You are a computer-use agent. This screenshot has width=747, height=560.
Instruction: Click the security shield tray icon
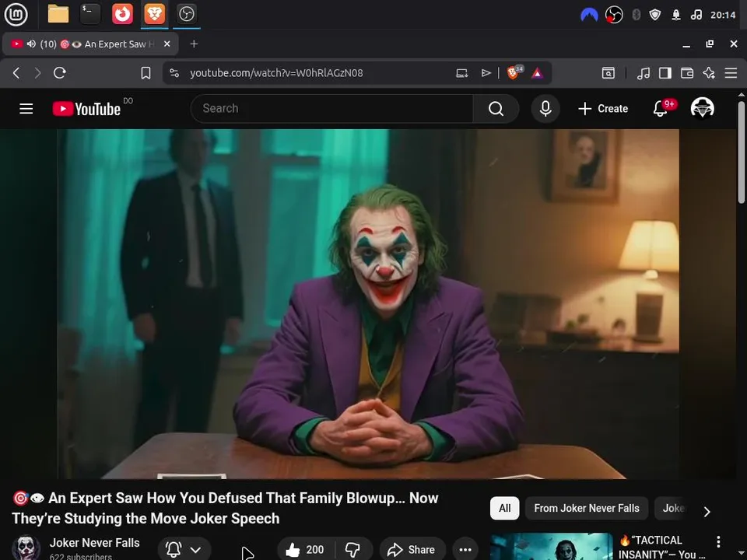pos(655,16)
